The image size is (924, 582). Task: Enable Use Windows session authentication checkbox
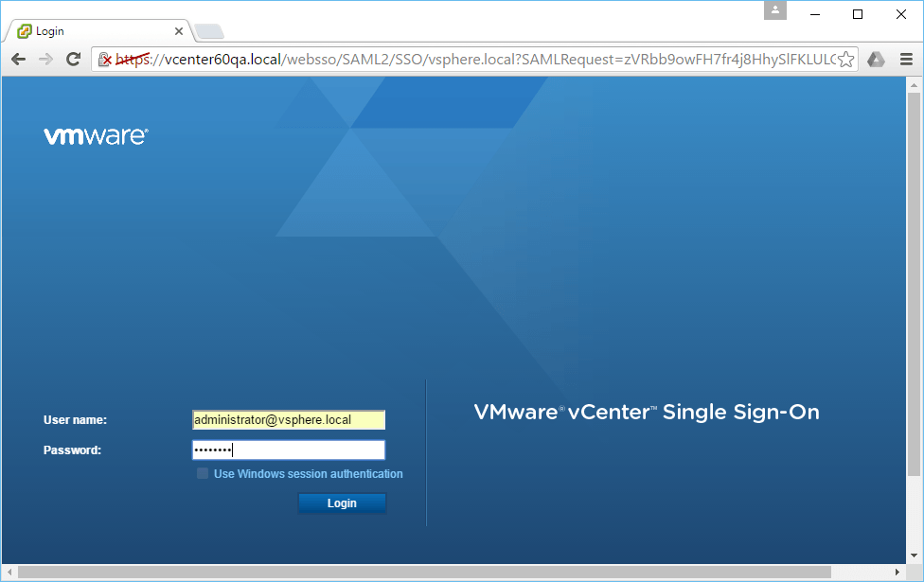coord(203,473)
